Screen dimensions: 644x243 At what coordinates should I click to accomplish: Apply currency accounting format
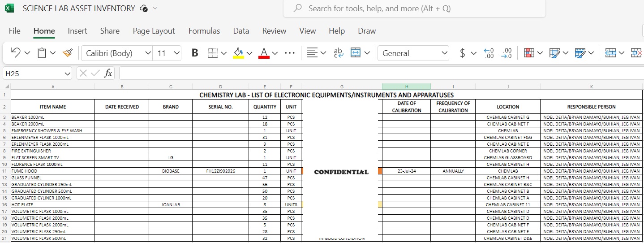click(x=463, y=53)
